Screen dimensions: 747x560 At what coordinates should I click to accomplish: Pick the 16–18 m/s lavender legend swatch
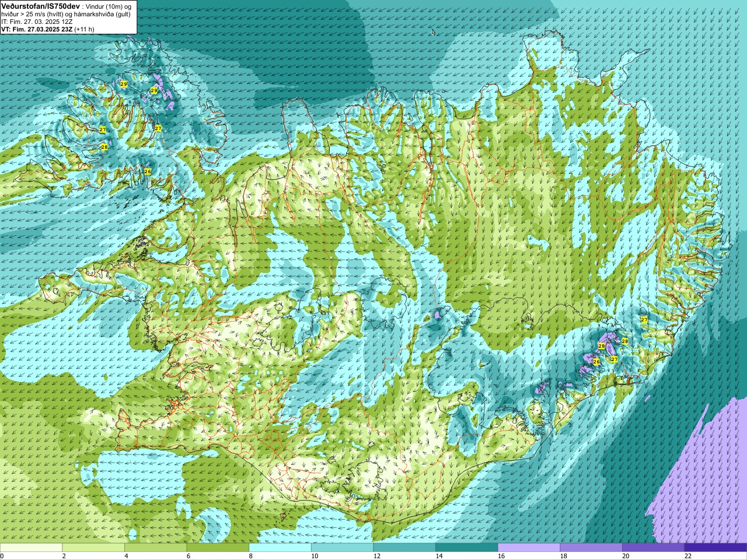(529, 548)
